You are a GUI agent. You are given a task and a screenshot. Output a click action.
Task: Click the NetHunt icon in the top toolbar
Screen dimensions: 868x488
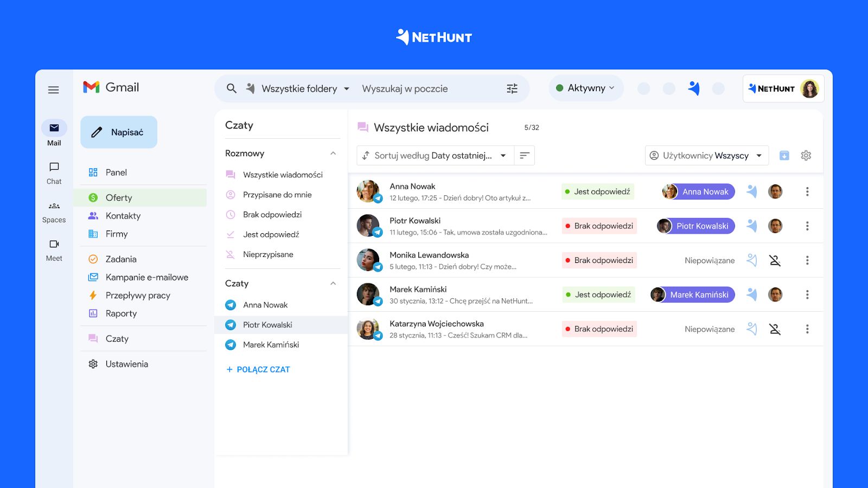(694, 88)
